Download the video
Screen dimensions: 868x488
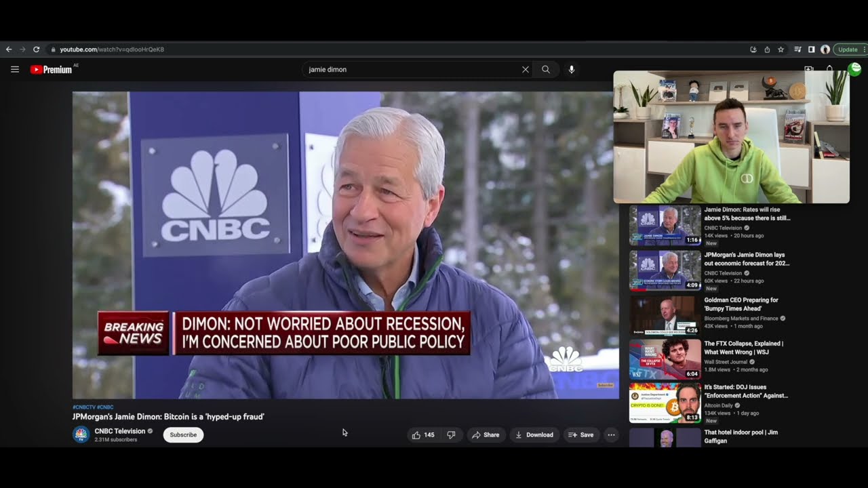[x=534, y=434]
